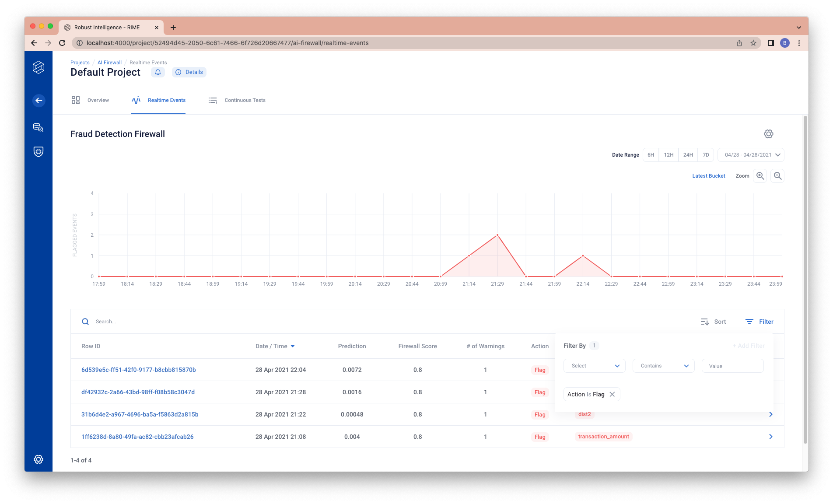Select the Realtime Events tab

tap(158, 100)
